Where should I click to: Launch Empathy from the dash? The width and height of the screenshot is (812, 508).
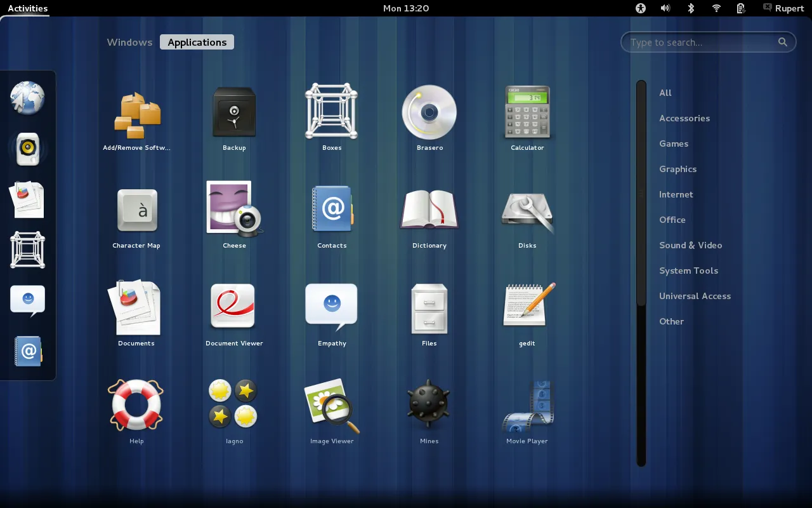[x=27, y=298]
